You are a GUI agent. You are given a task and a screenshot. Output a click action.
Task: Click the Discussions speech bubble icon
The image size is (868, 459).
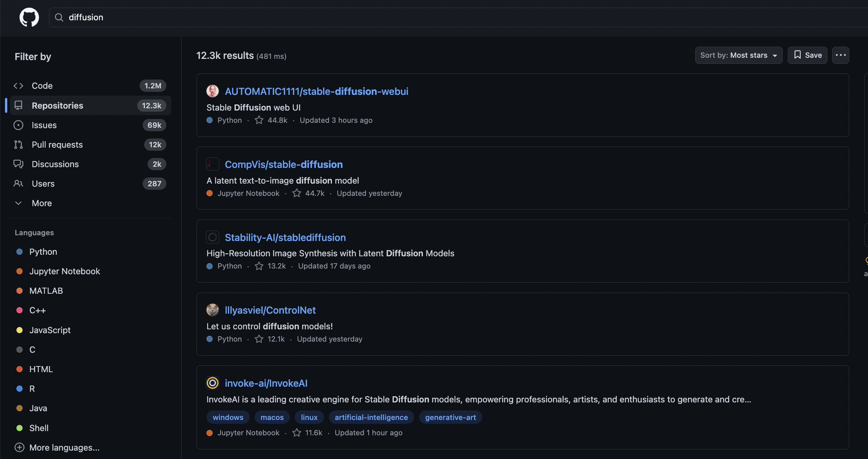(x=19, y=164)
